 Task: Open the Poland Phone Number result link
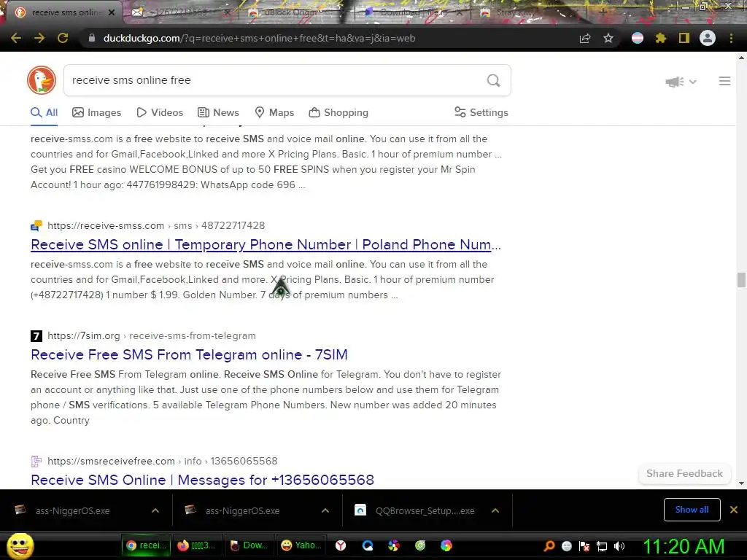266,245
